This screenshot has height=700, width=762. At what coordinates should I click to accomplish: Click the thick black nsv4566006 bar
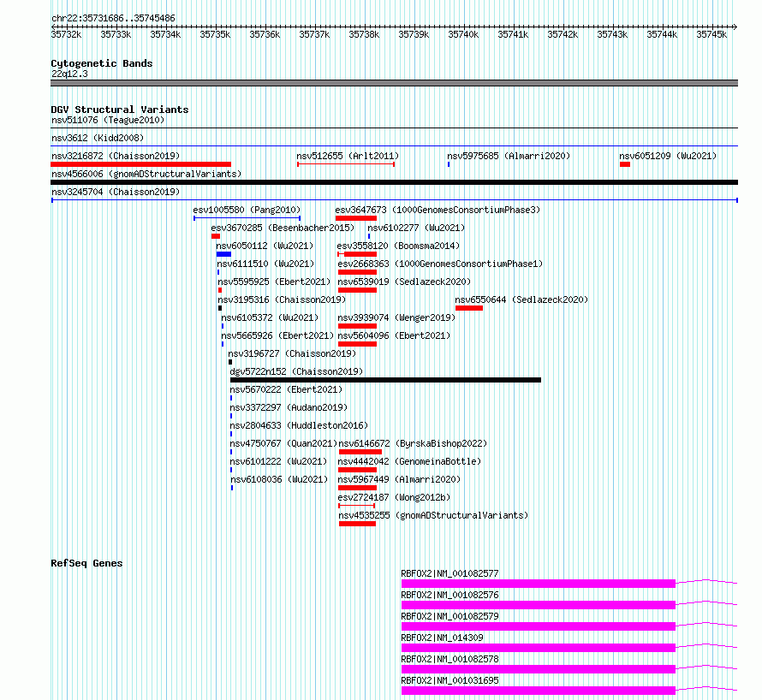(x=394, y=182)
